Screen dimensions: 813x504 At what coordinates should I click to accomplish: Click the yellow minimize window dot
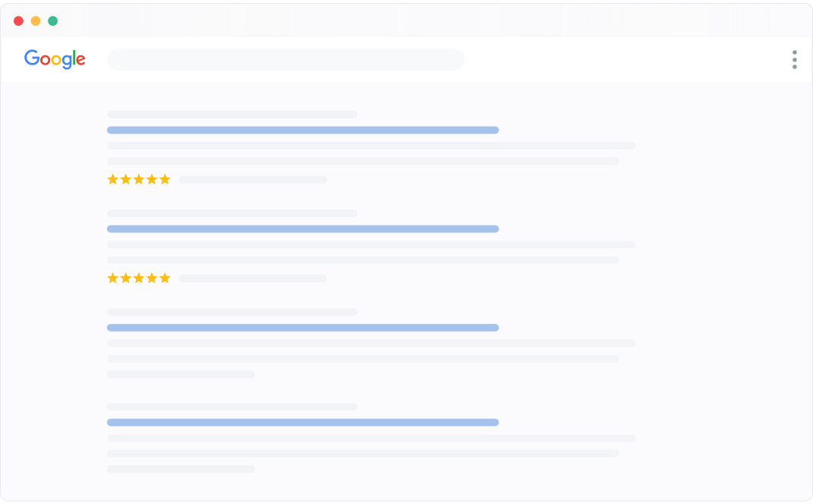(36, 21)
